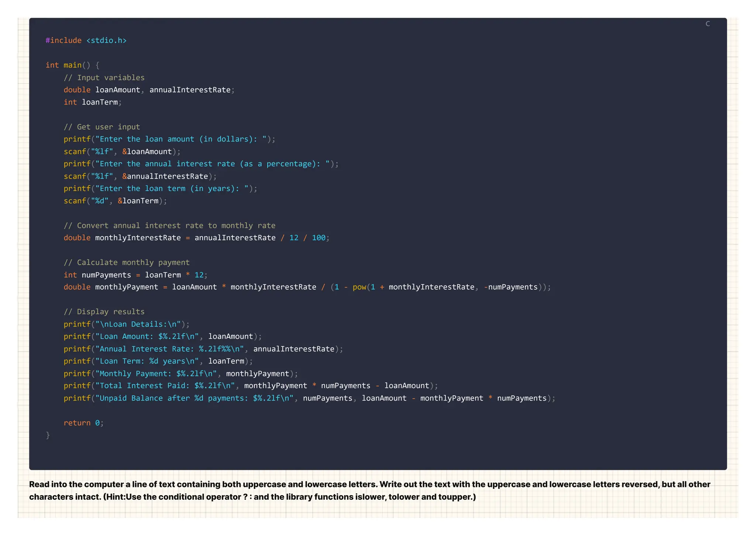Click the '#include <stdio.h>' line

(x=86, y=40)
